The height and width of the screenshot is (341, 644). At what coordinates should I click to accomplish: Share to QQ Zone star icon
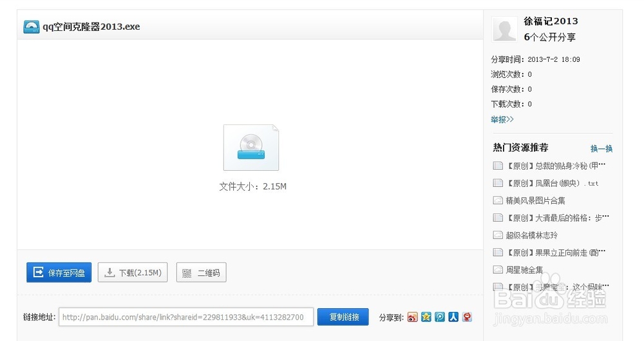point(426,317)
